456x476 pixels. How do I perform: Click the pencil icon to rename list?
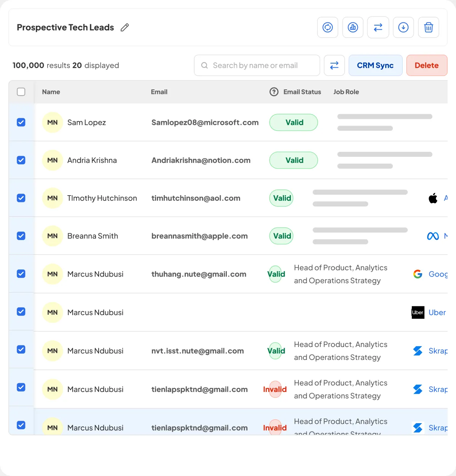[124, 27]
